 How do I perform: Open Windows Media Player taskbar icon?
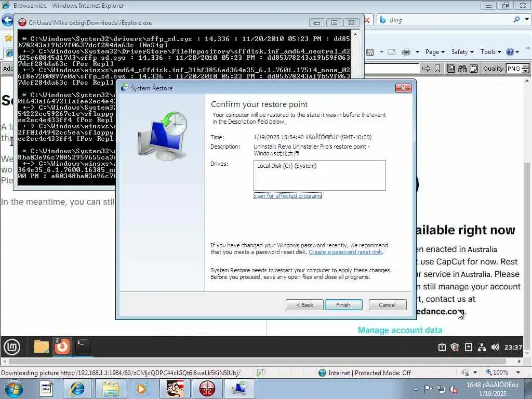coord(141,389)
